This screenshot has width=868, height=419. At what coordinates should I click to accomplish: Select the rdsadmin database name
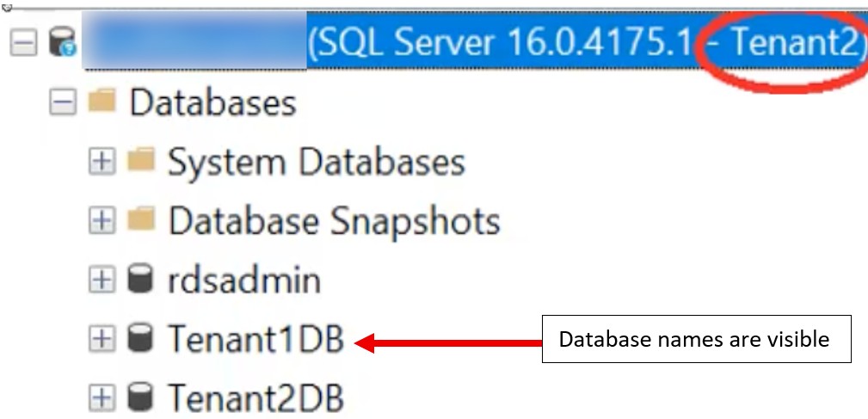[x=244, y=280]
